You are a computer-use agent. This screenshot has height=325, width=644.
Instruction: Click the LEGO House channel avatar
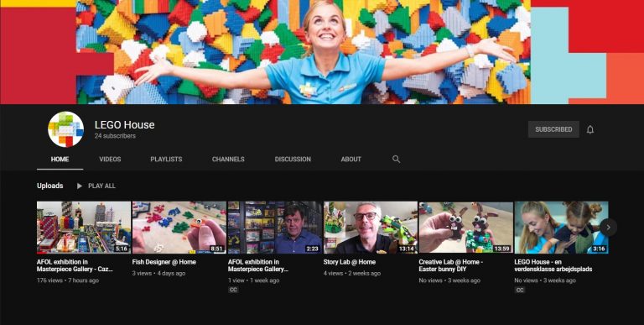coord(65,129)
